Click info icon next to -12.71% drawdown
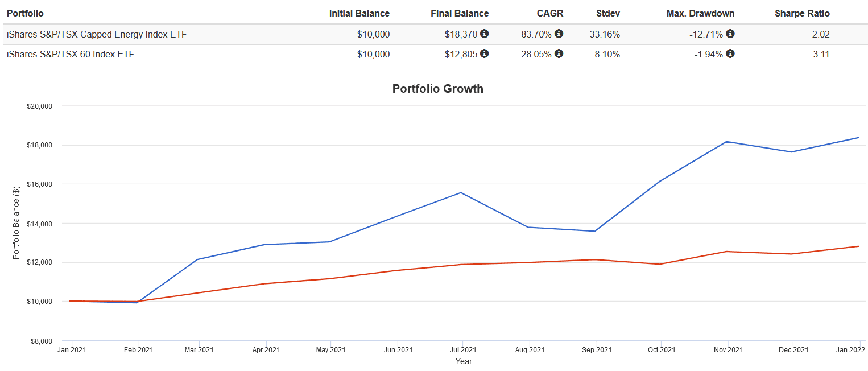The image size is (868, 371). (x=730, y=34)
